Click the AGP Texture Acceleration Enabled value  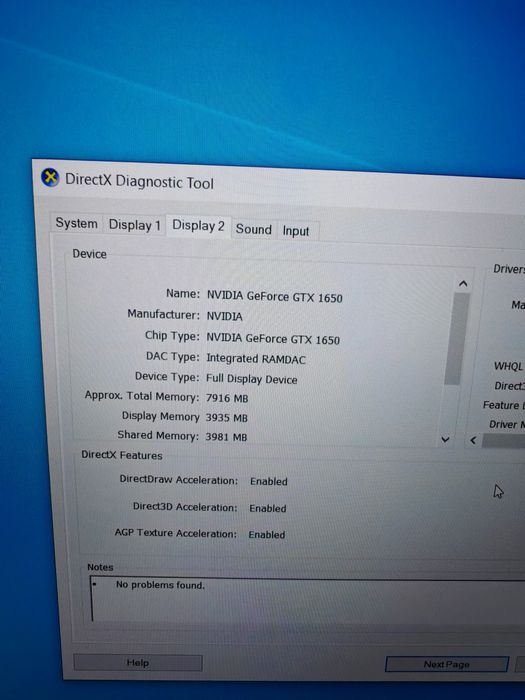click(267, 534)
